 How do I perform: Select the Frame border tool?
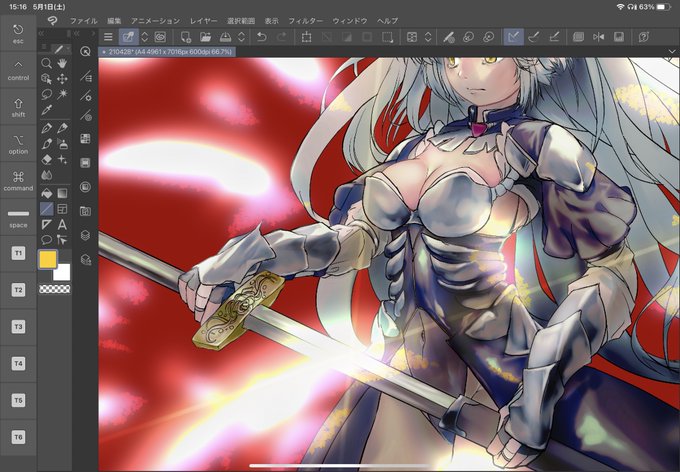(62, 209)
